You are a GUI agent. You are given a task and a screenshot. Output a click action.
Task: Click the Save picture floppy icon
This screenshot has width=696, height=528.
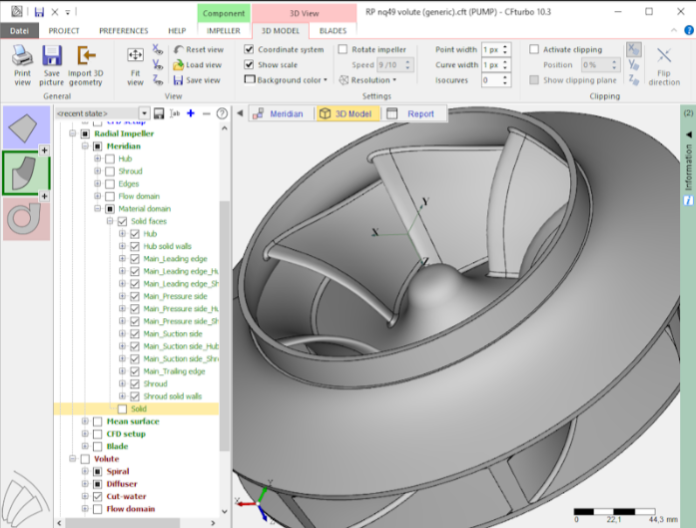(x=52, y=57)
